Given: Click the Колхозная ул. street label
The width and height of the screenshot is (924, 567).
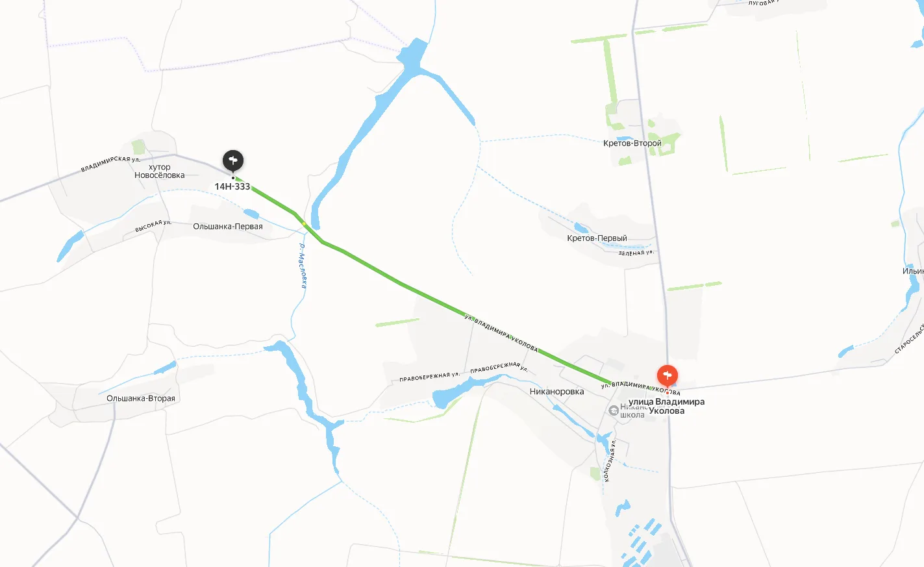Looking at the screenshot, I should click(609, 461).
